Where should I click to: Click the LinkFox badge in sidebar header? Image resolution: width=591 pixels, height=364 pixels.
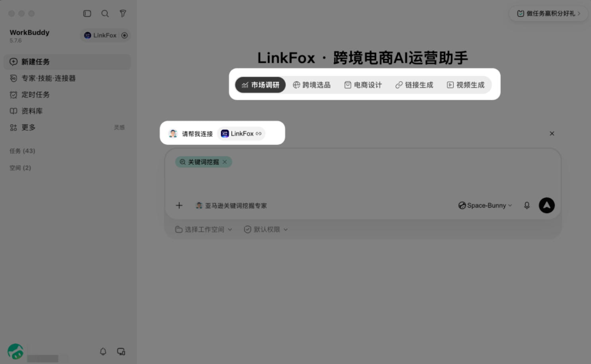(100, 35)
